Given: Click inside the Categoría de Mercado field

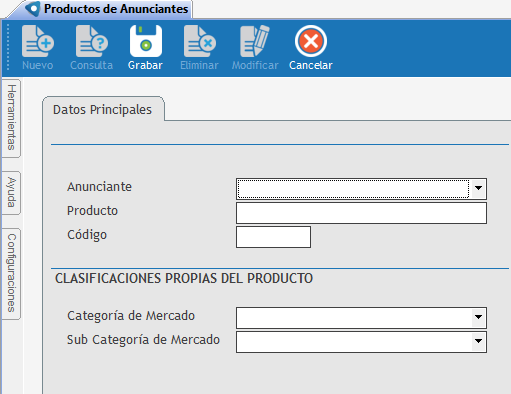Looking at the screenshot, I should [x=354, y=318].
